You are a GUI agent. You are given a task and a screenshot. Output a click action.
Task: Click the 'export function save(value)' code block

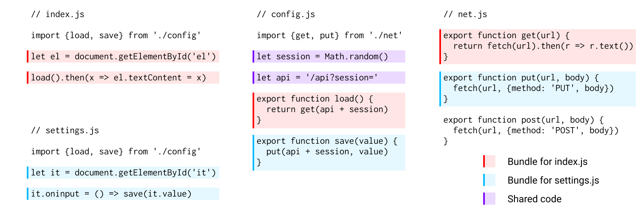pos(329,152)
